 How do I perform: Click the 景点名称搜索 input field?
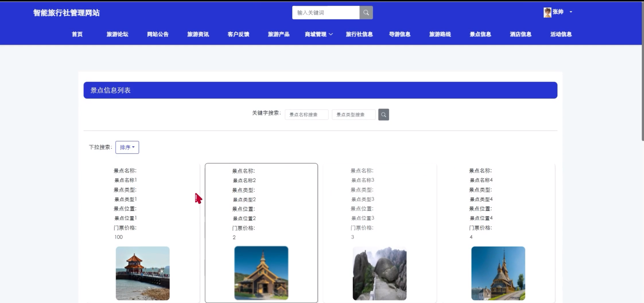pyautogui.click(x=306, y=115)
